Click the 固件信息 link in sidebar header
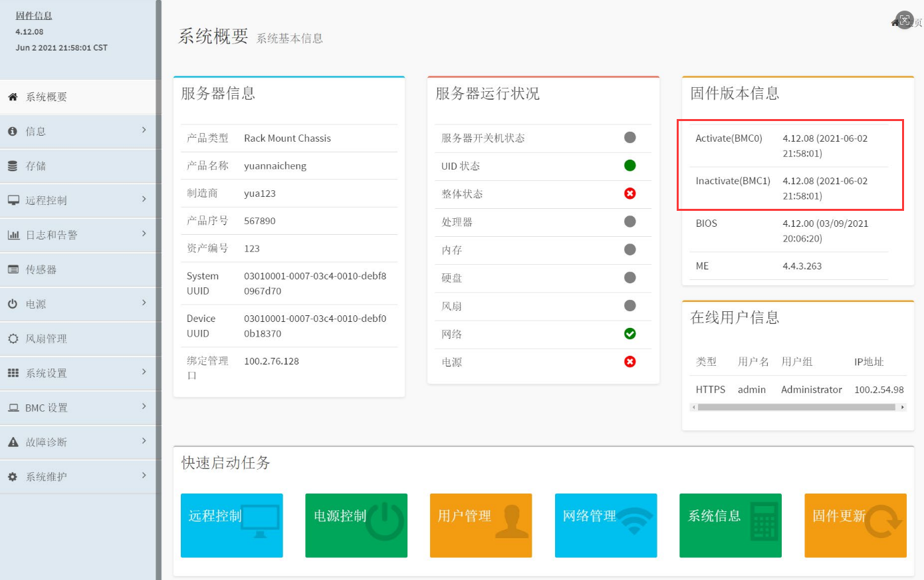This screenshot has width=924, height=580. pos(34,16)
